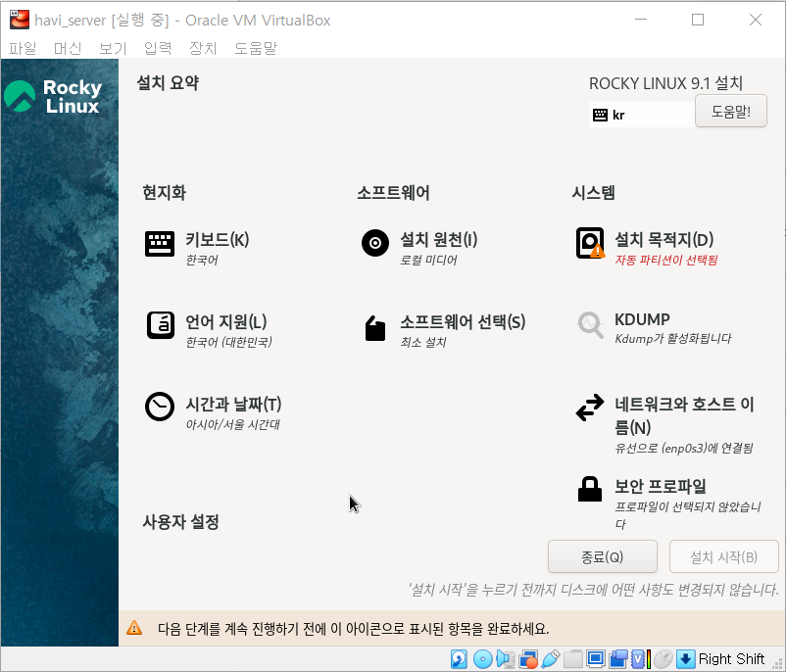Click the kr keyboard layout indicator
Viewport: 786px width, 672px height.
tap(642, 115)
